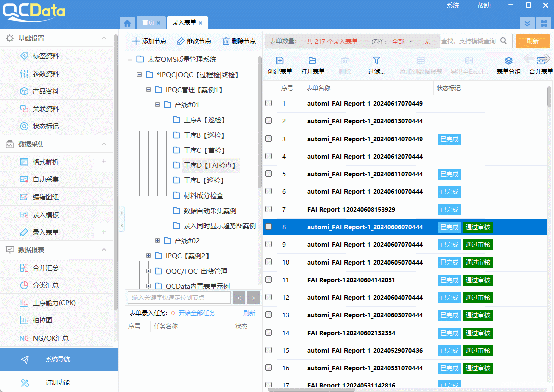554x392 pixels.
Task: Click the 表单分组 form grouping icon
Action: pos(508,61)
